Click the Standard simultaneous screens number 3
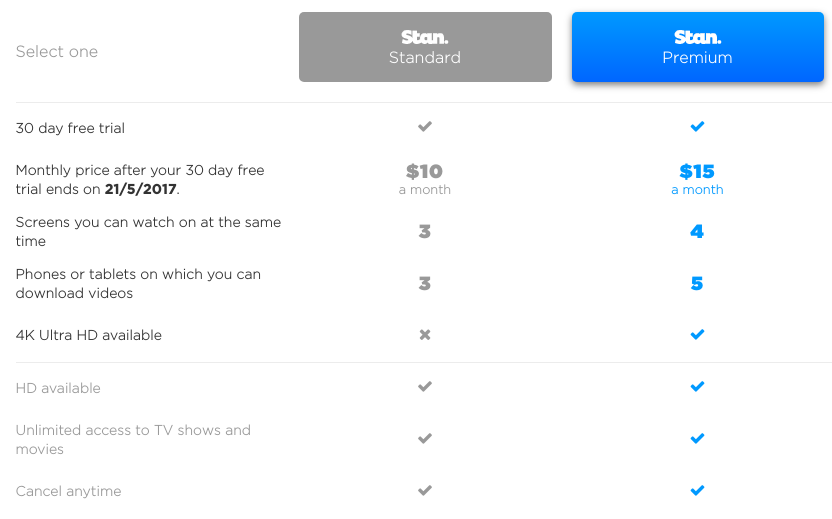The image size is (832, 519). pyautogui.click(x=424, y=231)
